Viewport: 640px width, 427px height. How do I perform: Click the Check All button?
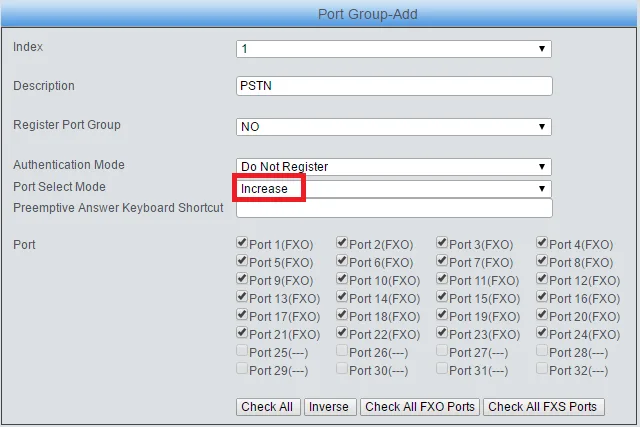coord(267,407)
